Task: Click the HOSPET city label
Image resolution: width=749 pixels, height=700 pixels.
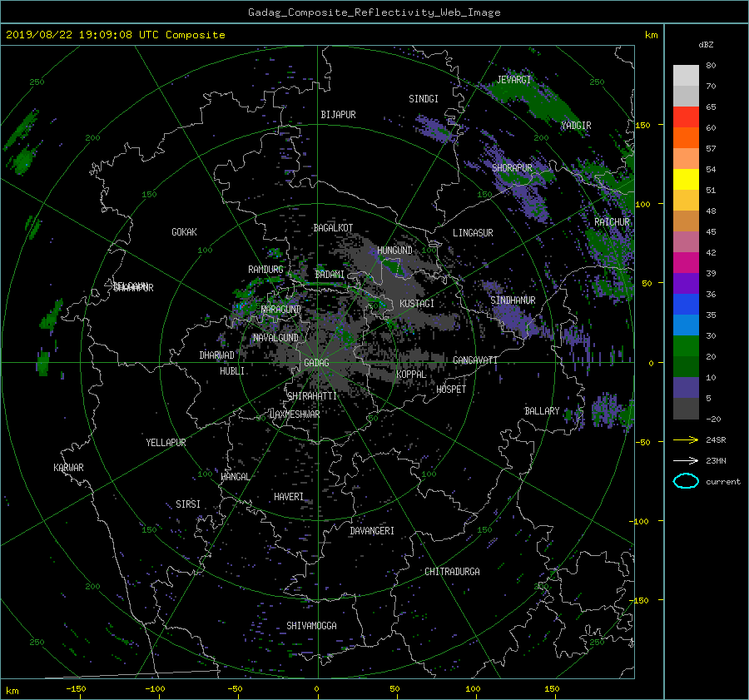Action: click(x=451, y=390)
